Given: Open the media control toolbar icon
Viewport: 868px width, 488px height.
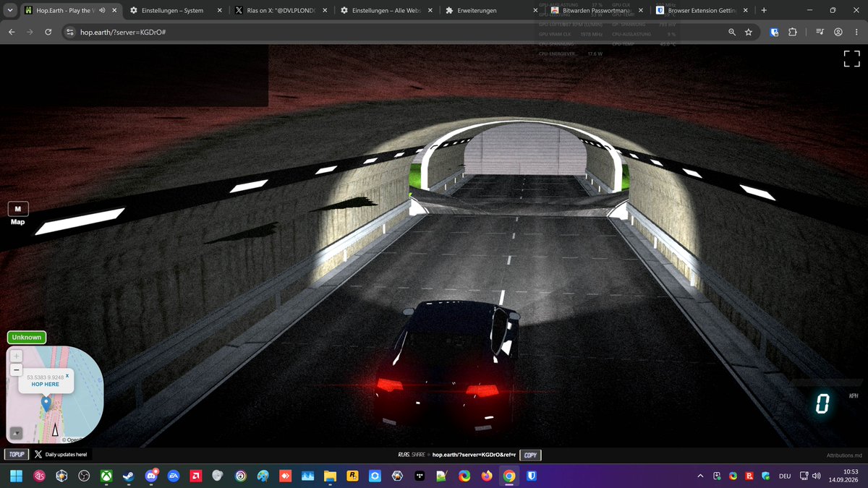Looking at the screenshot, I should pyautogui.click(x=819, y=33).
